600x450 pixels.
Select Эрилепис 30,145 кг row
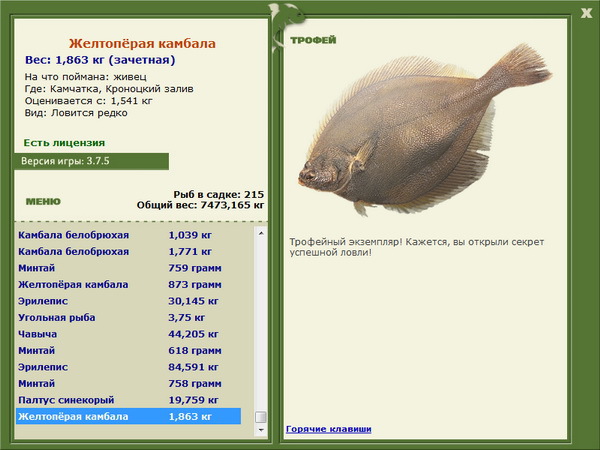tap(129, 301)
